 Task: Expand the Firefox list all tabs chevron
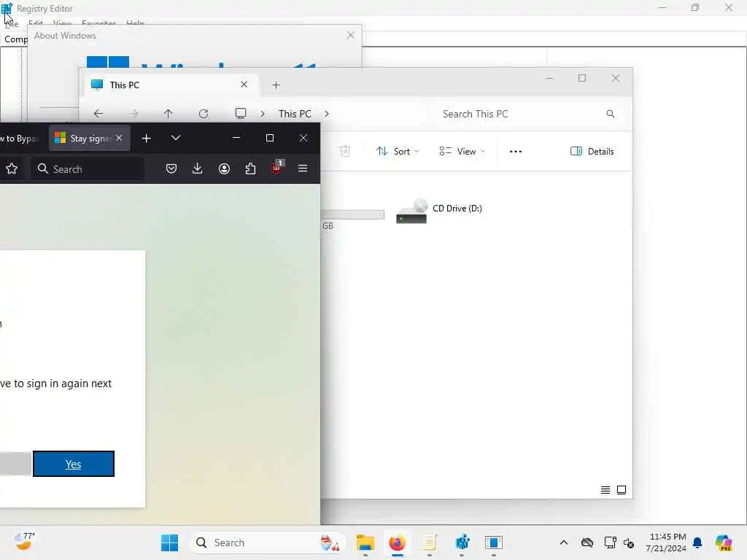[x=176, y=138]
